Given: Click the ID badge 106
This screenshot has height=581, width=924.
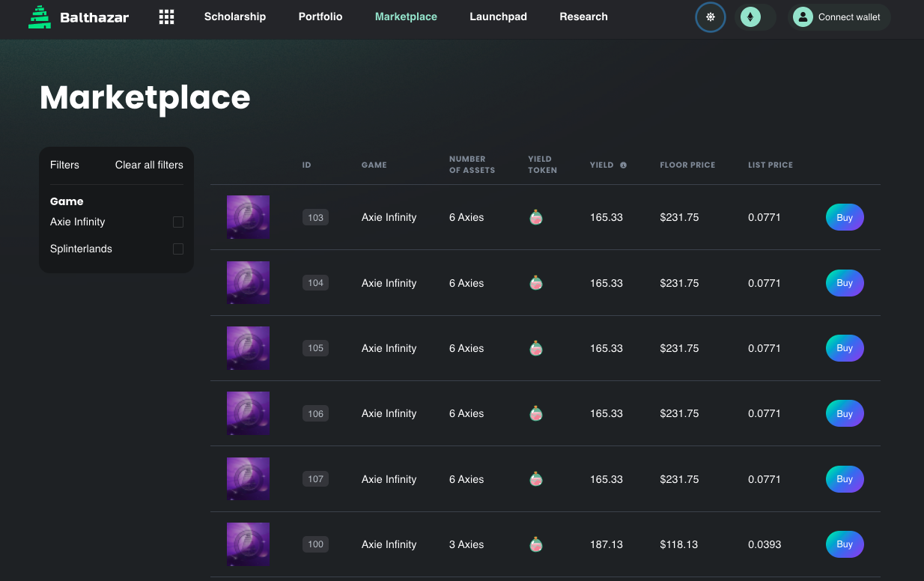Looking at the screenshot, I should pyautogui.click(x=315, y=413).
